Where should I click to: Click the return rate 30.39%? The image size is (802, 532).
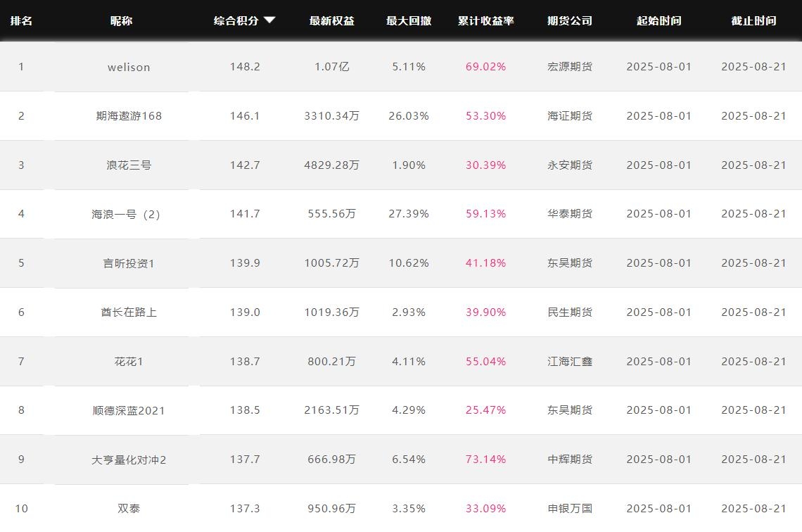[x=486, y=165]
